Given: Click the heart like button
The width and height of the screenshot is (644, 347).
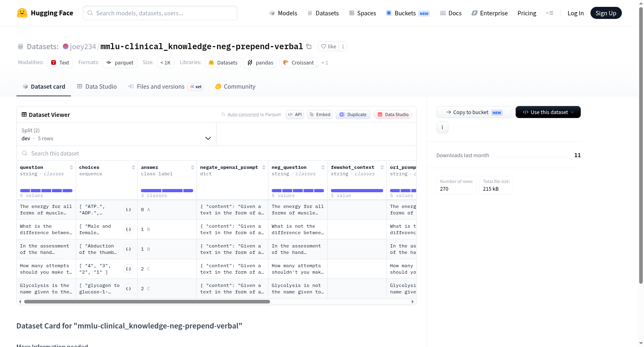Looking at the screenshot, I should [x=328, y=46].
